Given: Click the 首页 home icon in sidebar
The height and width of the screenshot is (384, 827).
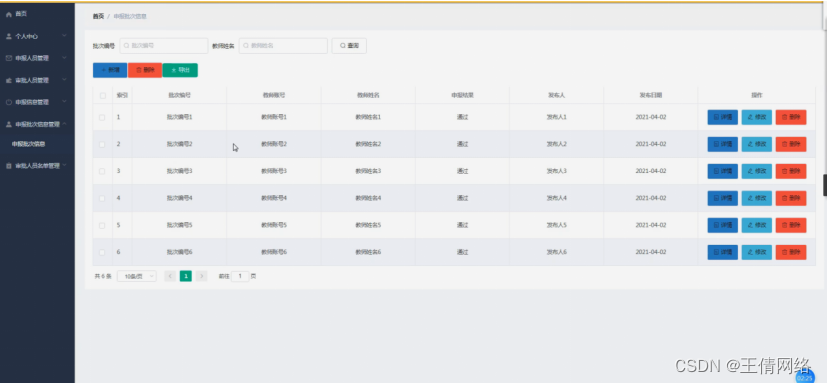Looking at the screenshot, I should [x=8, y=14].
